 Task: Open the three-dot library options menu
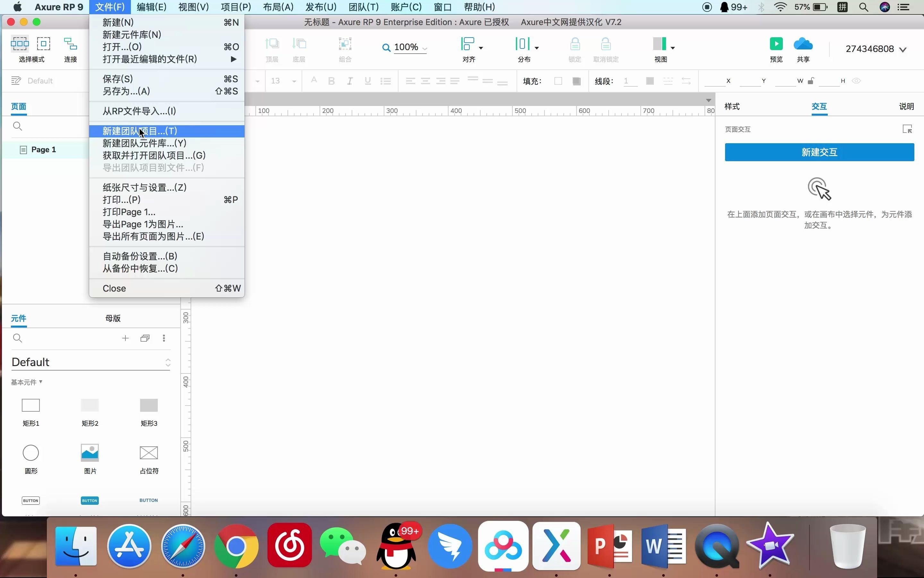[x=164, y=338]
